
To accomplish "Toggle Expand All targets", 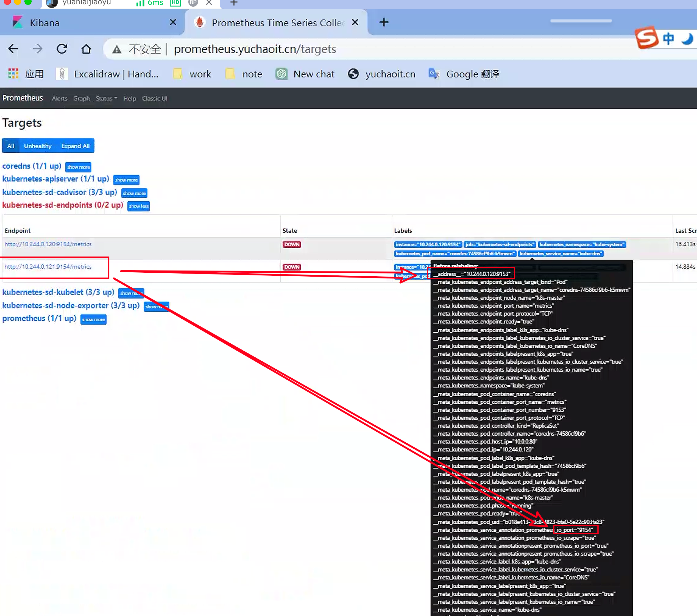I will coord(75,146).
